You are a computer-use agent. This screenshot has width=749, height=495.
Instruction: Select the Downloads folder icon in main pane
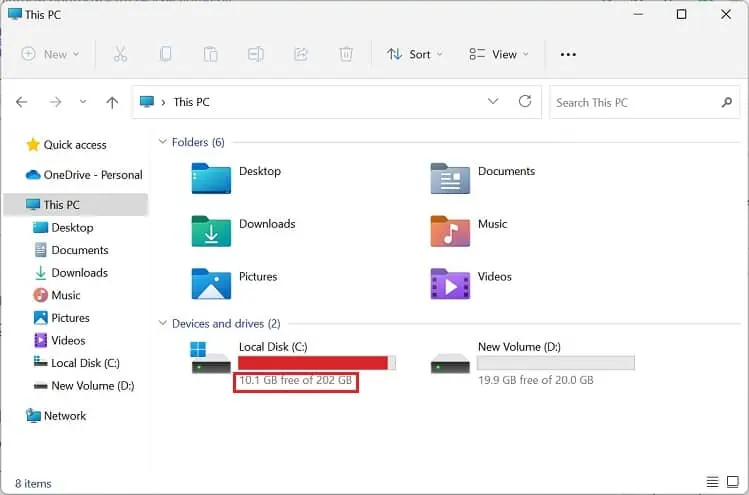(x=211, y=231)
